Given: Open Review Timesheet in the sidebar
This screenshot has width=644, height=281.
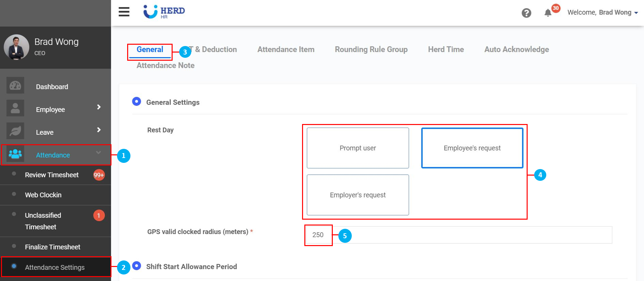Looking at the screenshot, I should (x=52, y=175).
